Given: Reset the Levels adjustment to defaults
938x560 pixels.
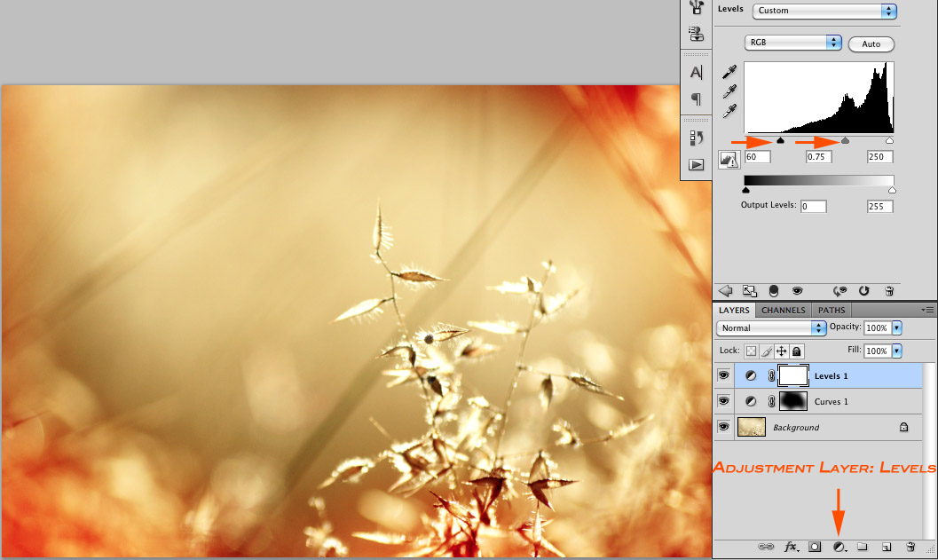Looking at the screenshot, I should click(x=863, y=290).
